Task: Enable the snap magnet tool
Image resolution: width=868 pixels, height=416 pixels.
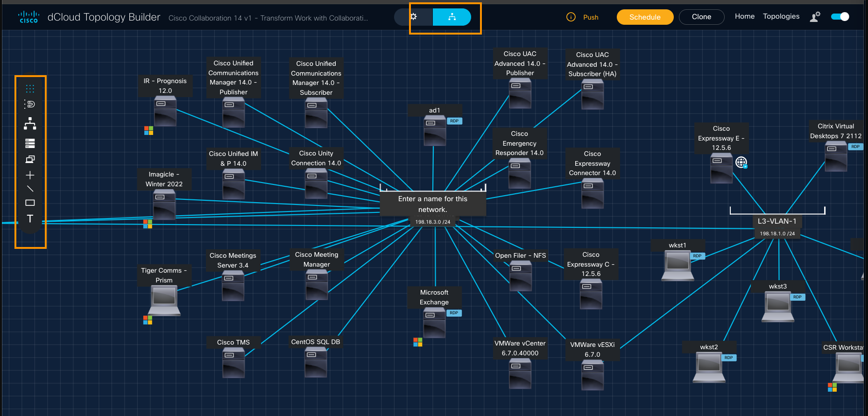Action: tap(30, 104)
